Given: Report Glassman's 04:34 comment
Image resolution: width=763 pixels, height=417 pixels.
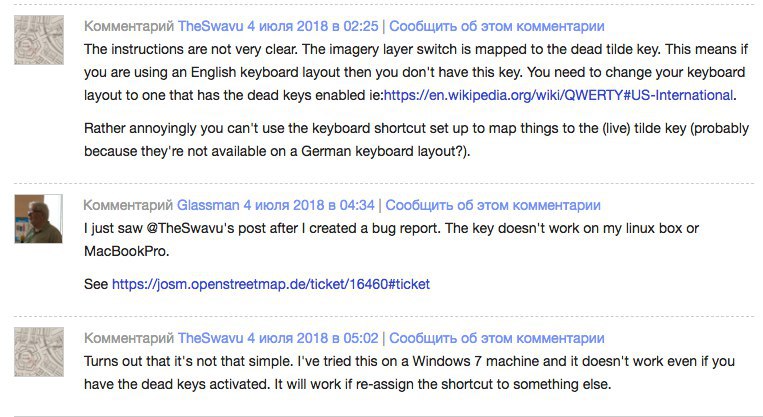Looking at the screenshot, I should (493, 205).
